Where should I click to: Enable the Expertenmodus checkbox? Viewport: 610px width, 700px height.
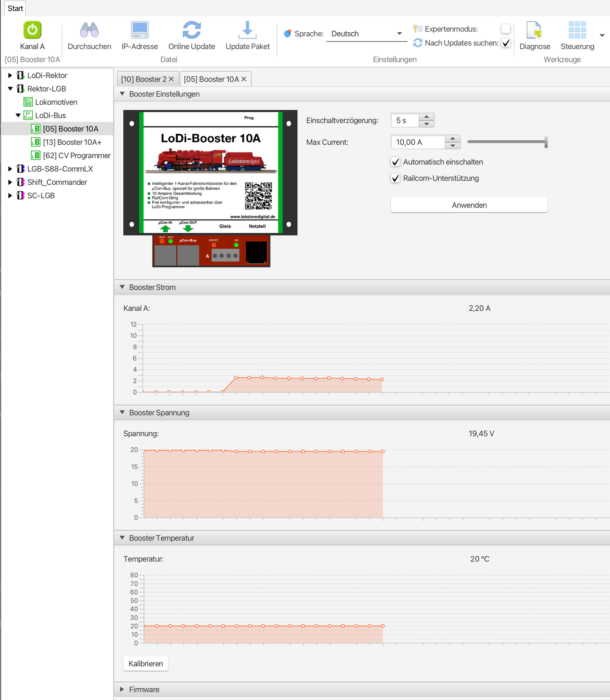click(x=505, y=29)
